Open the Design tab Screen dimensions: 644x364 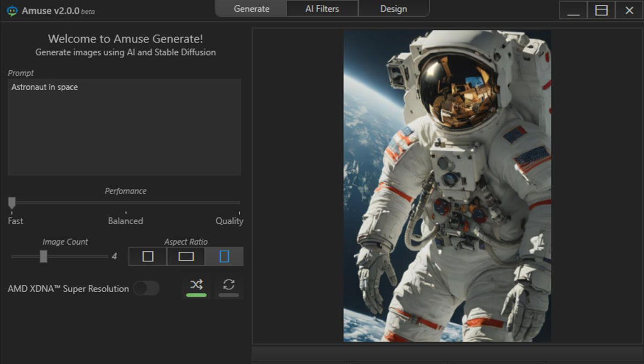click(x=393, y=9)
